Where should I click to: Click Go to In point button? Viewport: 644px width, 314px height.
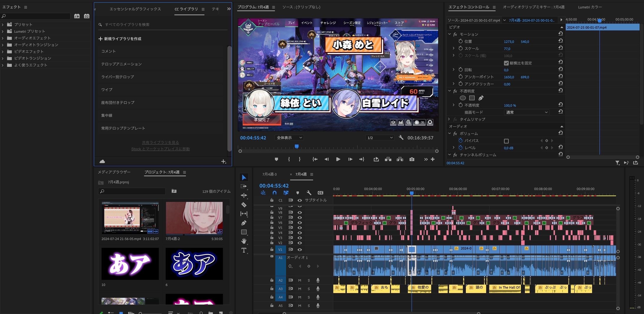tap(315, 159)
